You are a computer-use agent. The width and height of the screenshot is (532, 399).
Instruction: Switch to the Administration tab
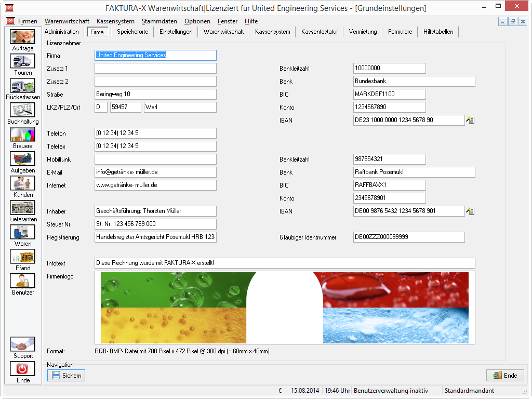pyautogui.click(x=61, y=32)
